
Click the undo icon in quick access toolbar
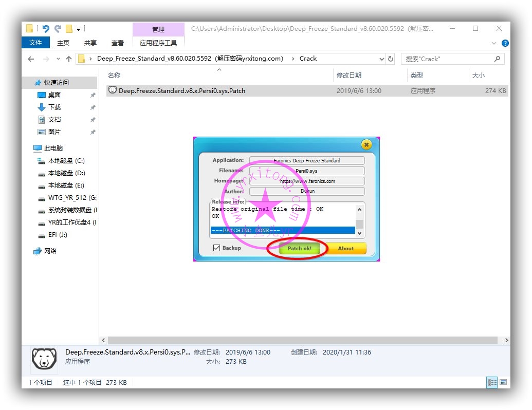45,29
